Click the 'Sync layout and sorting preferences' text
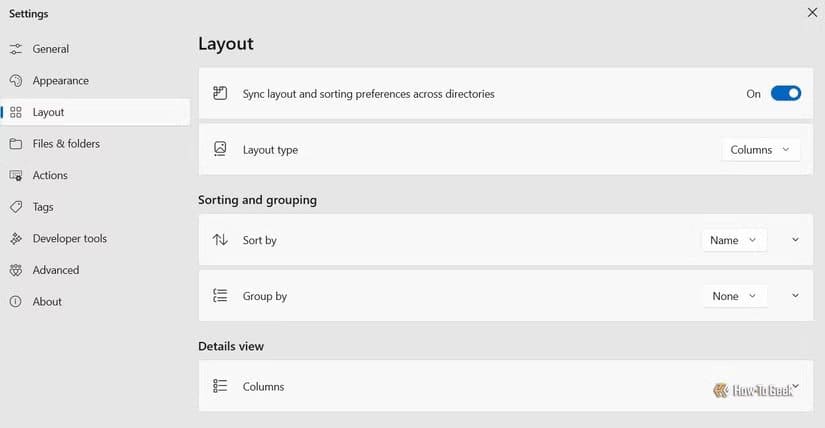The height and width of the screenshot is (428, 825). pyautogui.click(x=368, y=94)
